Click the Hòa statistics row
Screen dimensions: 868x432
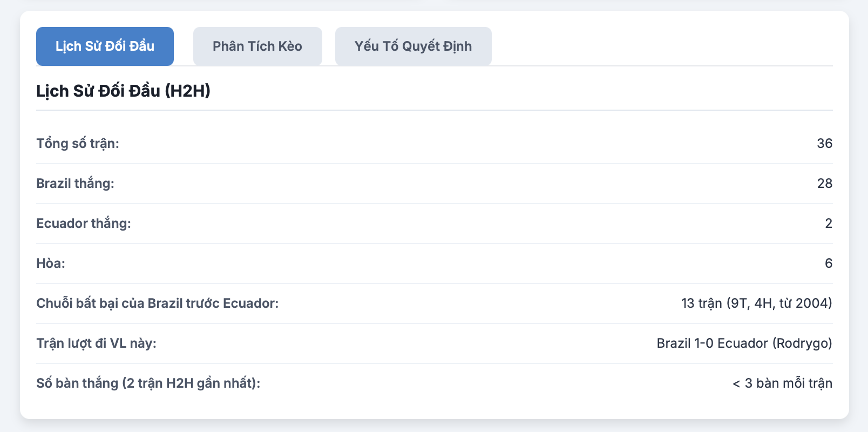(435, 264)
